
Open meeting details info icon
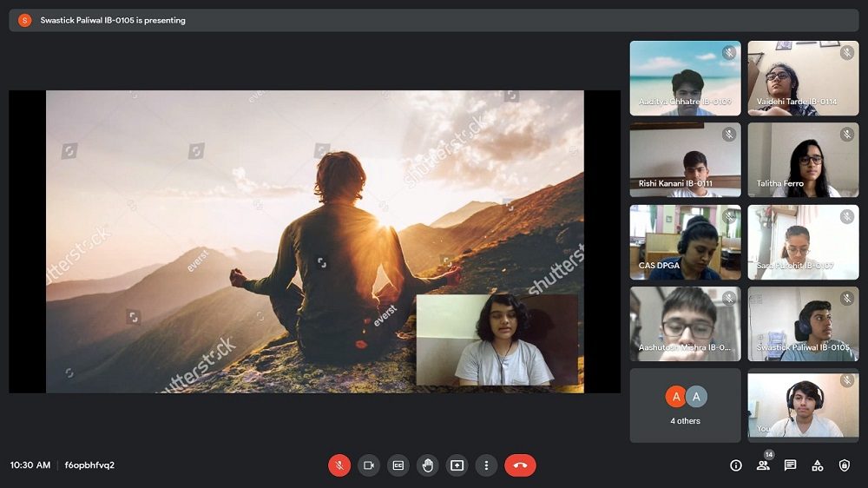pyautogui.click(x=736, y=465)
